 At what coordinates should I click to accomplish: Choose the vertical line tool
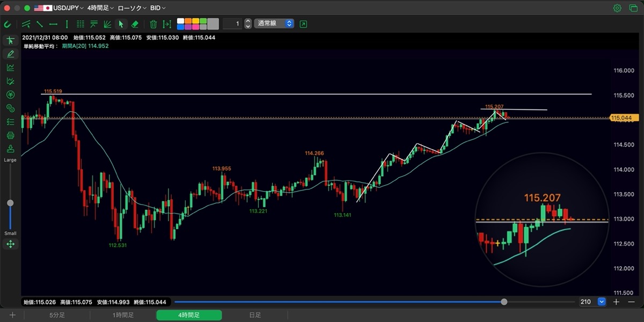(x=67, y=24)
